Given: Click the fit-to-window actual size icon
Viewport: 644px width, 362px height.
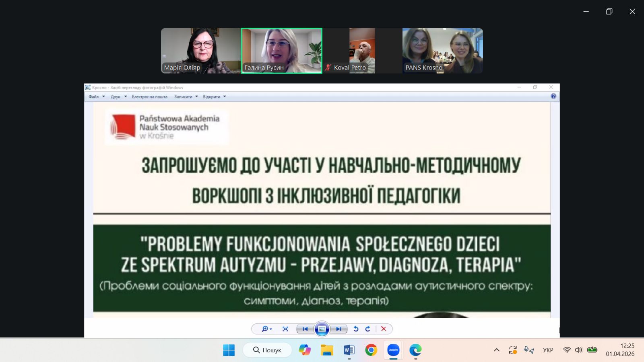Looking at the screenshot, I should 285,329.
